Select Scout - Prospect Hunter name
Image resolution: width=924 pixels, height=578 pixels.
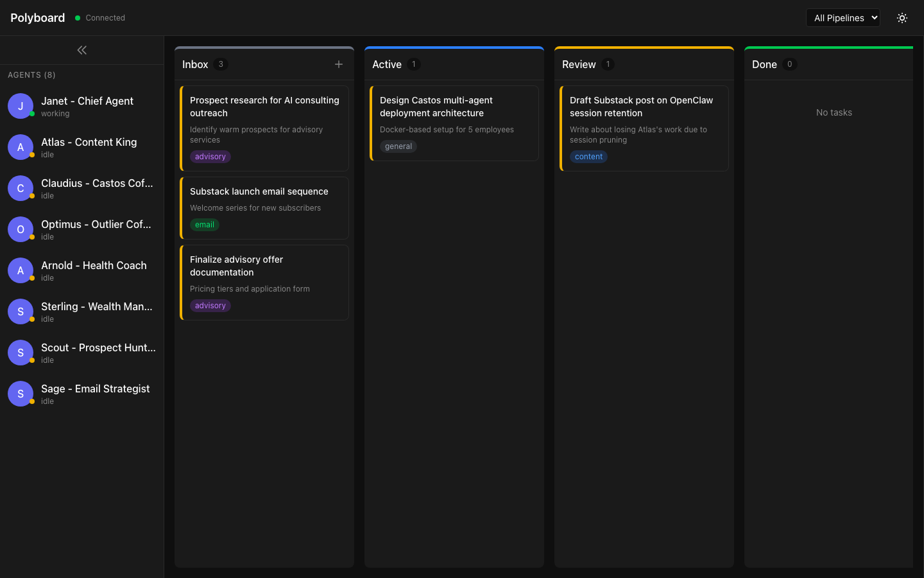98,347
